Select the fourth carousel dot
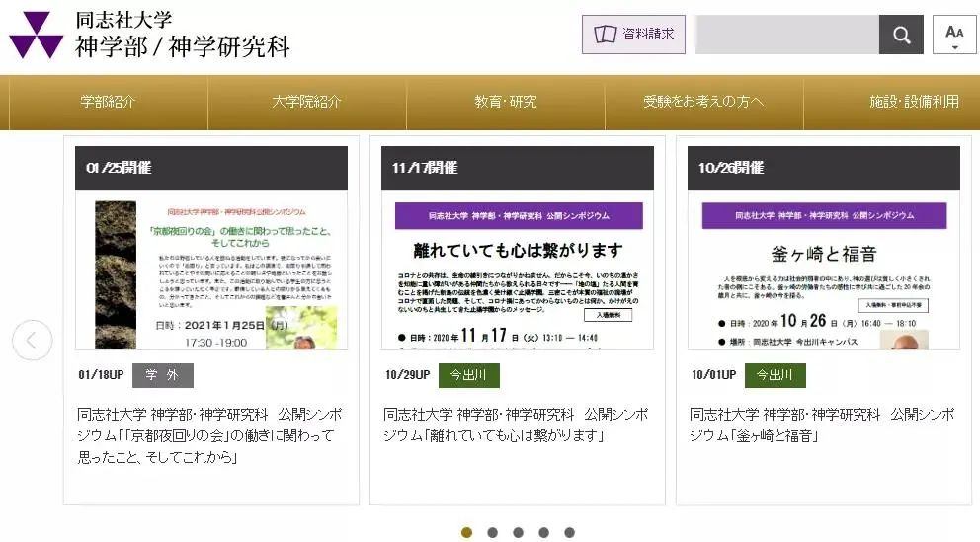This screenshot has height=542, width=980. click(x=543, y=533)
